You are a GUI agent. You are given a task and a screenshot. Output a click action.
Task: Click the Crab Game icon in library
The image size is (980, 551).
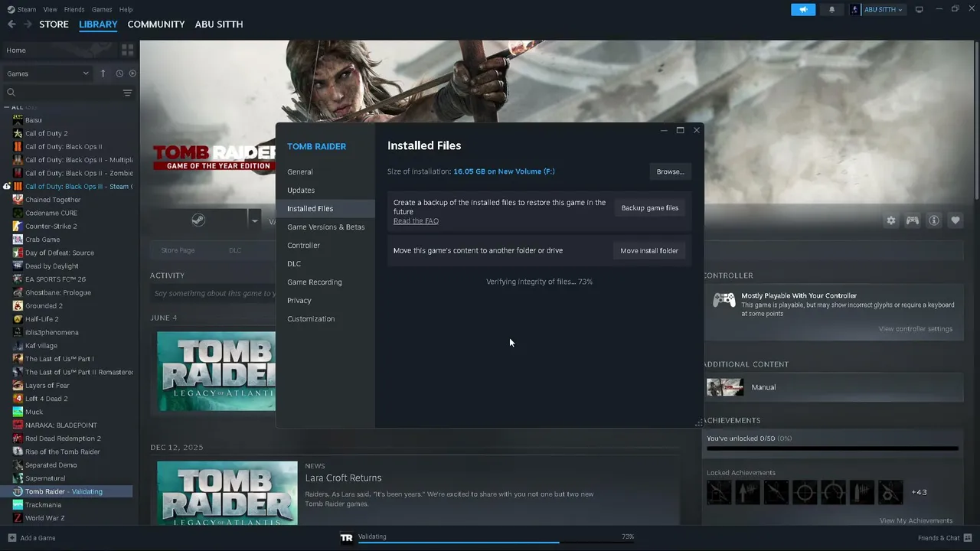[18, 240]
